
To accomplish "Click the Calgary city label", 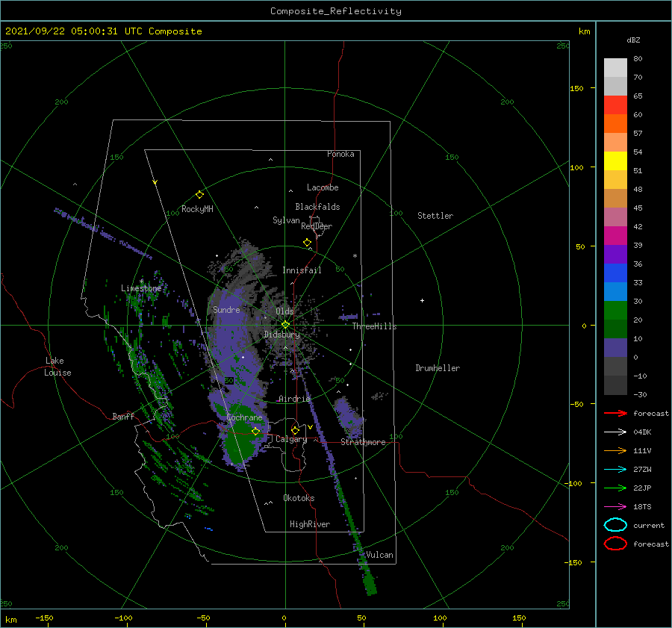I will [x=291, y=439].
